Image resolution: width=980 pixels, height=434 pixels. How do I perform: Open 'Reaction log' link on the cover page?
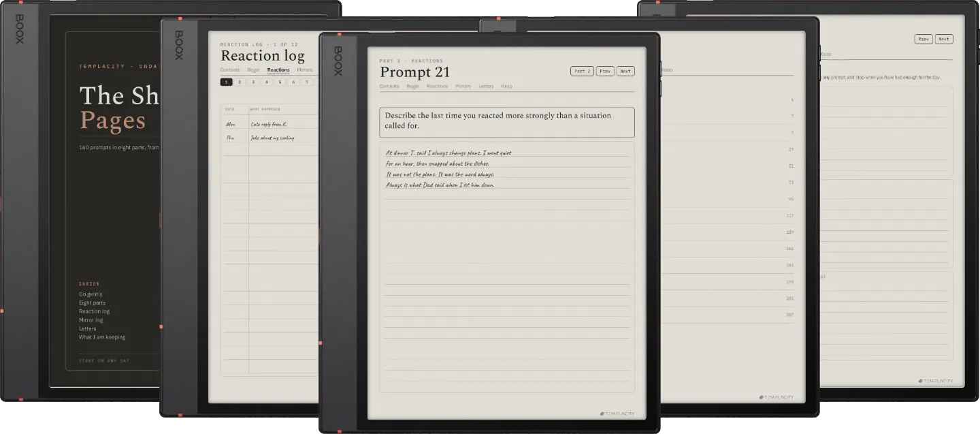[x=94, y=311]
